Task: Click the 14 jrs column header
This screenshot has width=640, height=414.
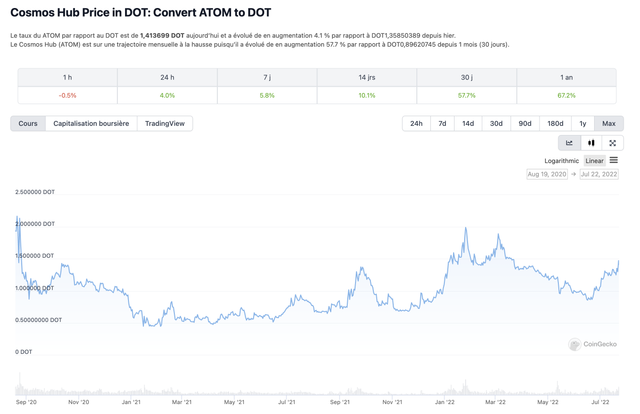Action: pos(367,78)
